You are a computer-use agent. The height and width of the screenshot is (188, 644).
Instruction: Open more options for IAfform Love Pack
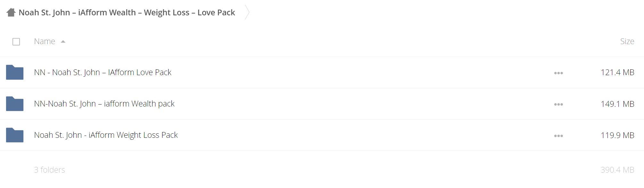(558, 73)
